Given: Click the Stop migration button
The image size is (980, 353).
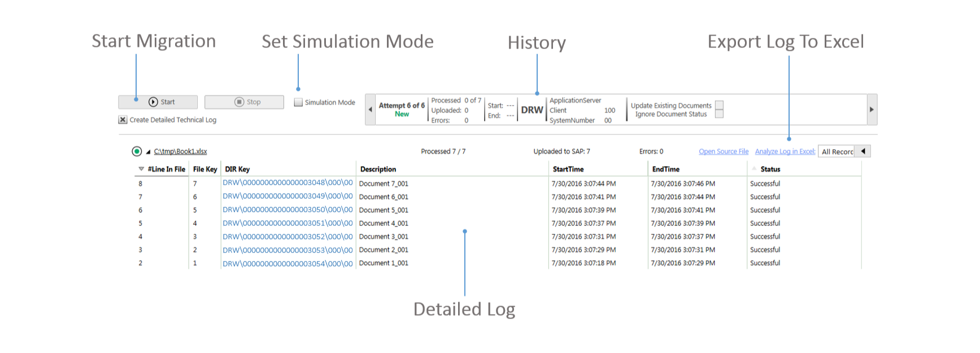Looking at the screenshot, I should pos(244,102).
